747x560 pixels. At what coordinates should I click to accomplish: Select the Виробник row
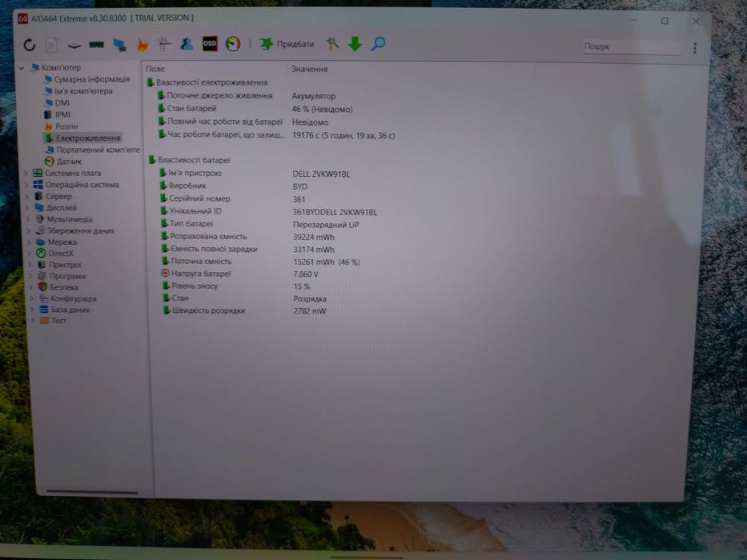click(233, 186)
